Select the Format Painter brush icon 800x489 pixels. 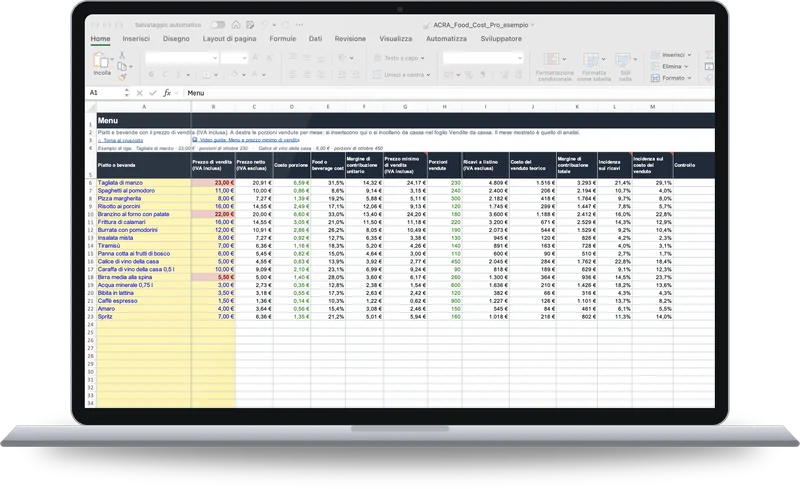[122, 77]
